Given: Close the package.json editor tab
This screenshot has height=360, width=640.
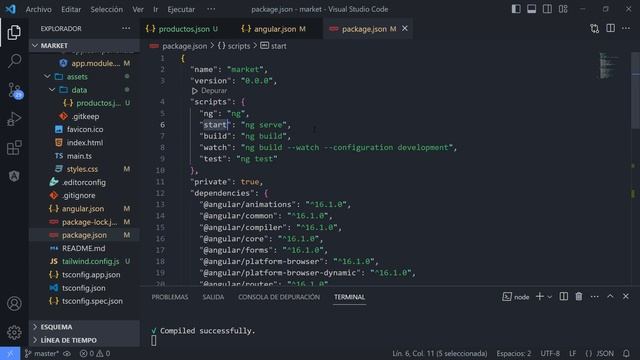Looking at the screenshot, I should click(404, 29).
